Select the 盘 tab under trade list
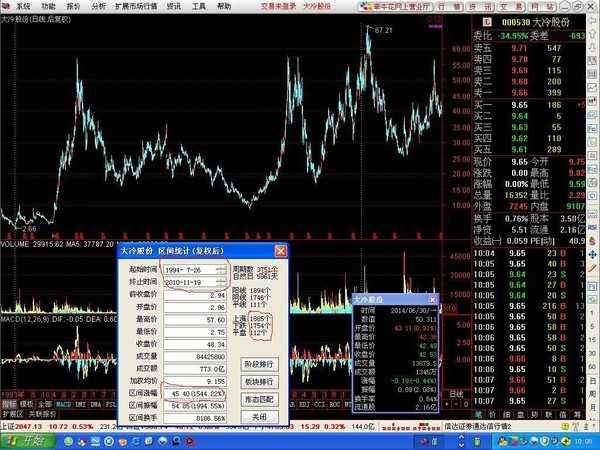 coord(521,414)
